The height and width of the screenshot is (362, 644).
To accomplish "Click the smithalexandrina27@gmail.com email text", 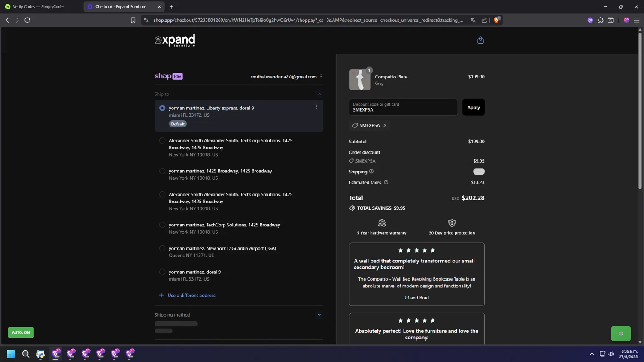I will point(283,77).
